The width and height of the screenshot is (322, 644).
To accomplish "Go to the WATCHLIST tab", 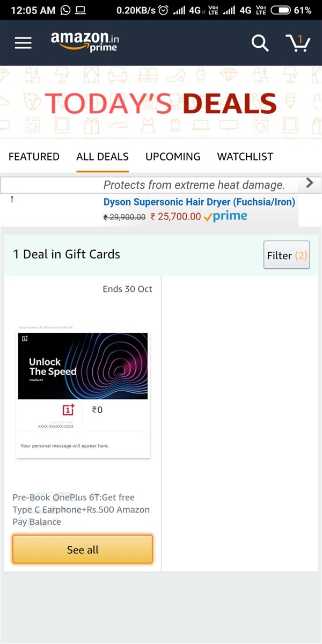I will point(245,157).
